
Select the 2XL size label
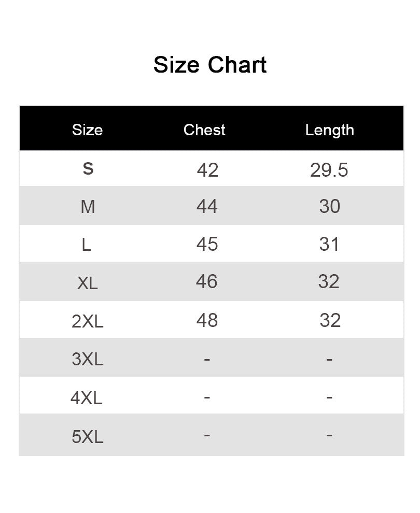pyautogui.click(x=87, y=321)
